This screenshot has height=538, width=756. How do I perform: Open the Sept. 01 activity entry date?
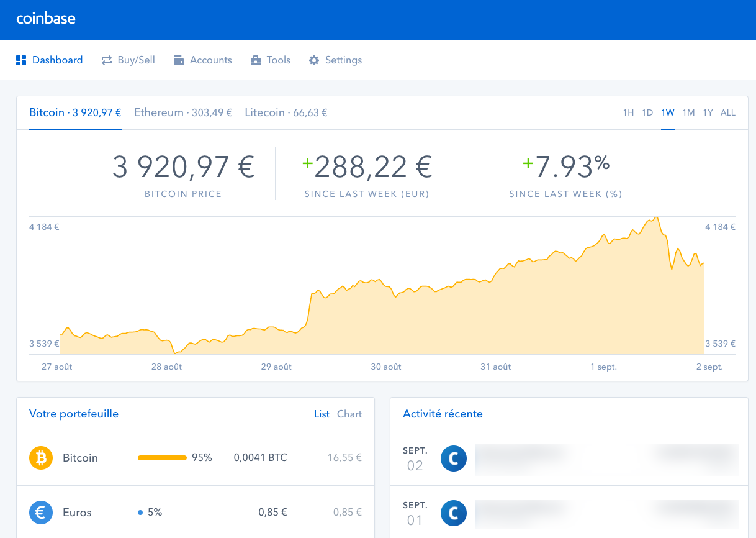tap(415, 513)
